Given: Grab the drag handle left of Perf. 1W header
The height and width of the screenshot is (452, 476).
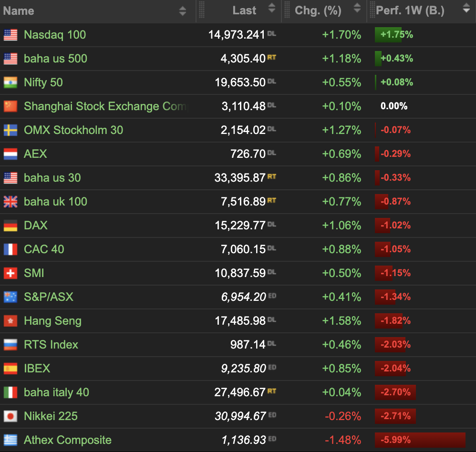Looking at the screenshot, I should 372,10.
